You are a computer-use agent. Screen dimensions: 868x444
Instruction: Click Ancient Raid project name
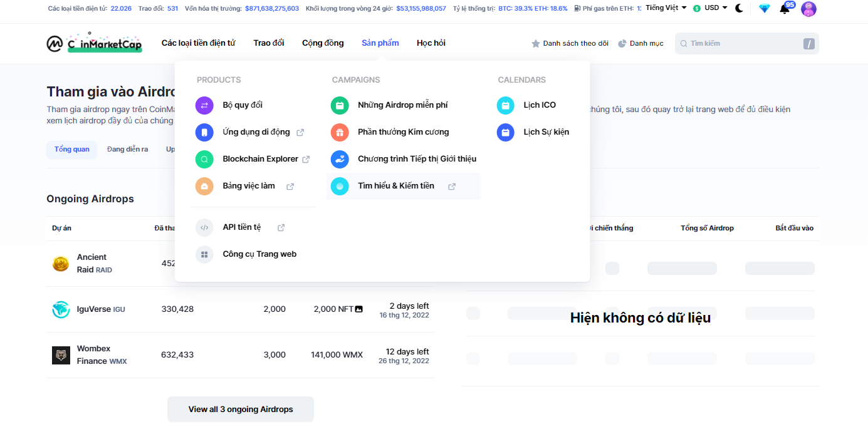[95, 264]
